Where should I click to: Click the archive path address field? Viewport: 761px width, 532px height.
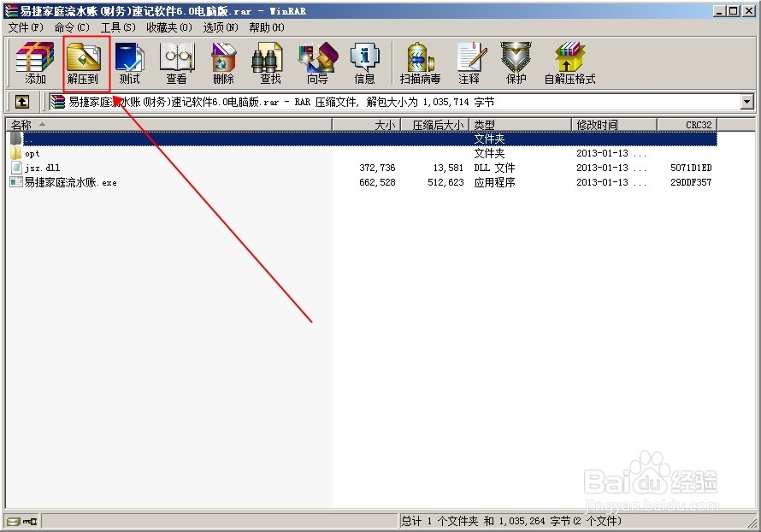tap(394, 102)
